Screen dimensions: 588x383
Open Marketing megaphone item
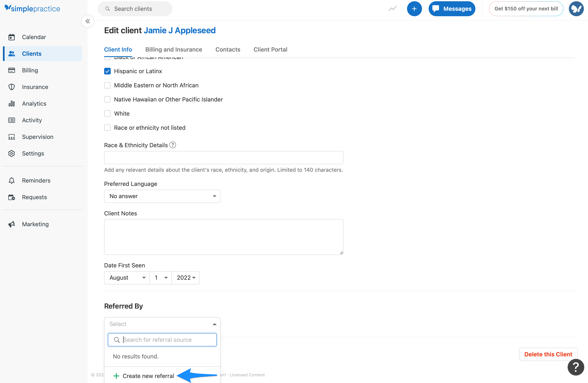(x=35, y=224)
